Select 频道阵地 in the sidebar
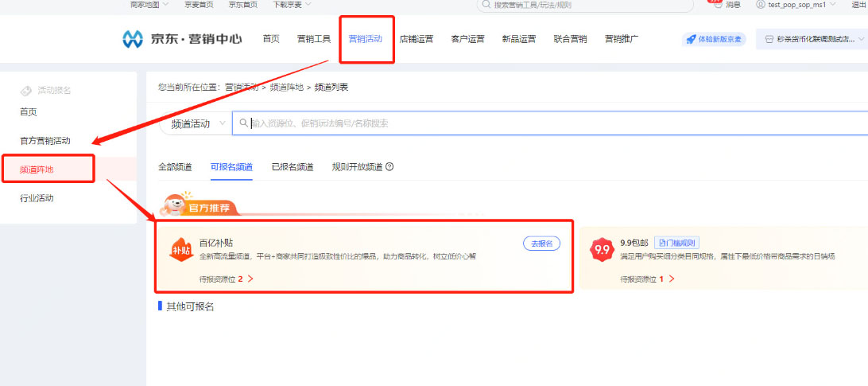This screenshot has height=386, width=868. (x=37, y=170)
